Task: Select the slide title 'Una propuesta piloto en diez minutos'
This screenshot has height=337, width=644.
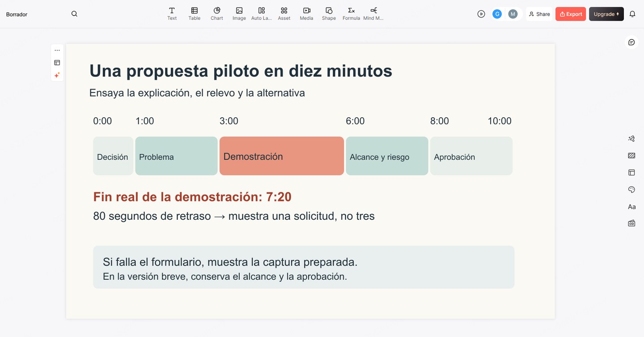Action: click(x=241, y=71)
